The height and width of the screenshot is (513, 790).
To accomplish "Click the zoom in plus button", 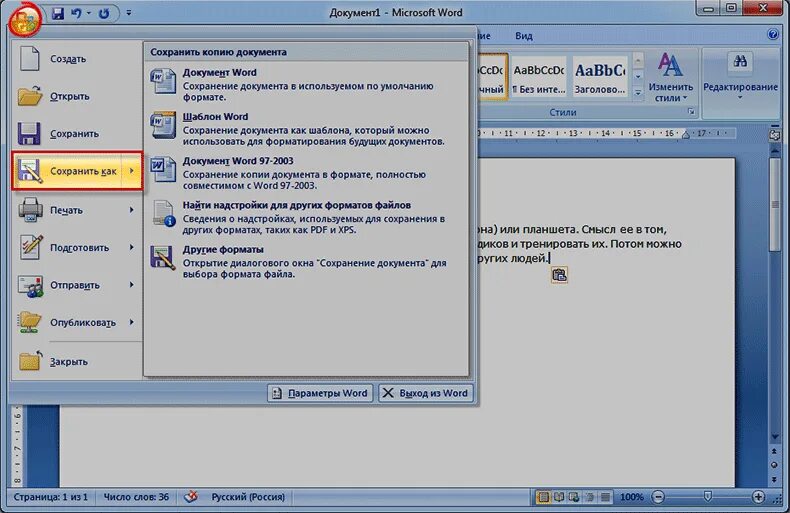I will tap(758, 497).
